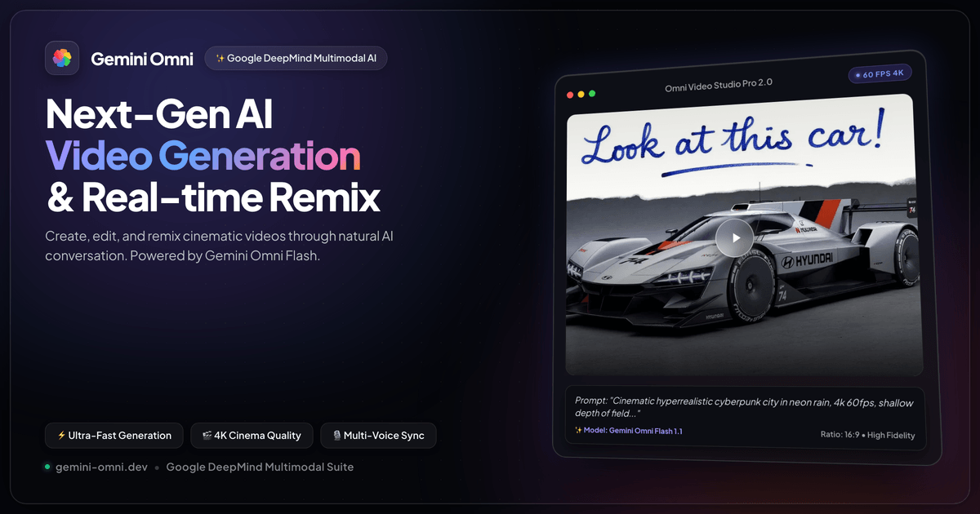
Task: Click the & Real-time Remix heading
Action: [213, 197]
